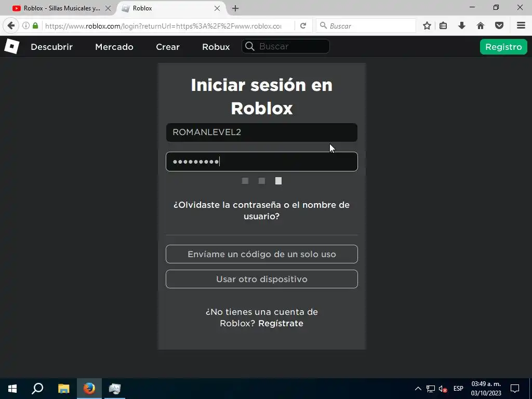Image resolution: width=532 pixels, height=399 pixels.
Task: Open Mercado in Roblox navigation
Action: pos(114,47)
